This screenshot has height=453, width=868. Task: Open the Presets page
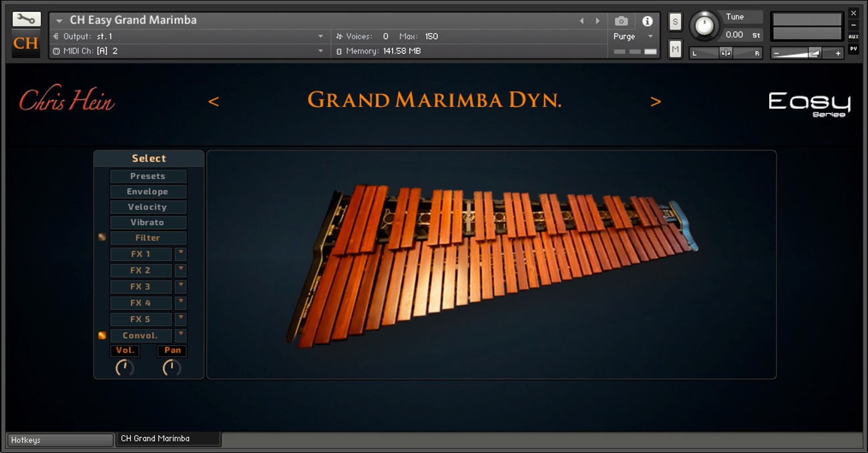pyautogui.click(x=148, y=176)
